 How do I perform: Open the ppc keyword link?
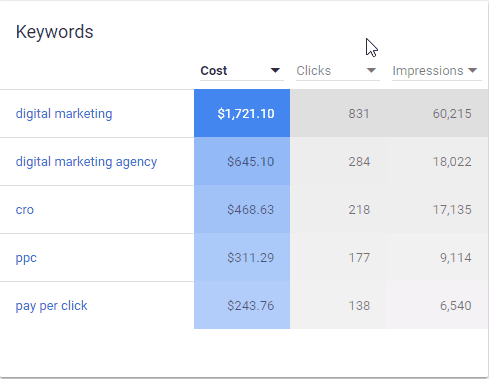(x=26, y=258)
